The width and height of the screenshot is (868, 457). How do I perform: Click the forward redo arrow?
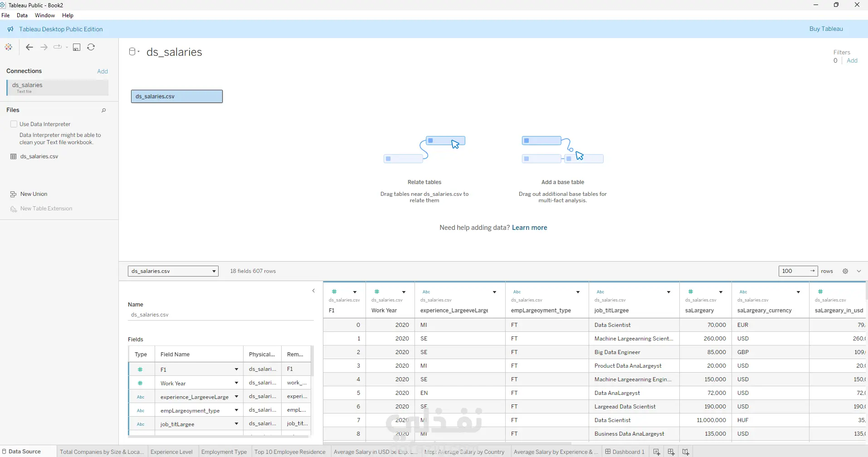coord(44,47)
